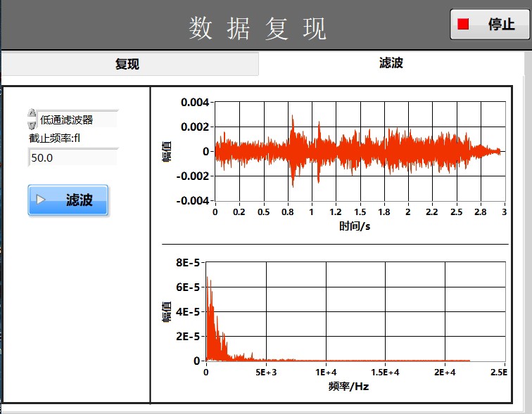
Task: Click the 0.004 y-axis value on time graph
Action: tap(195, 102)
